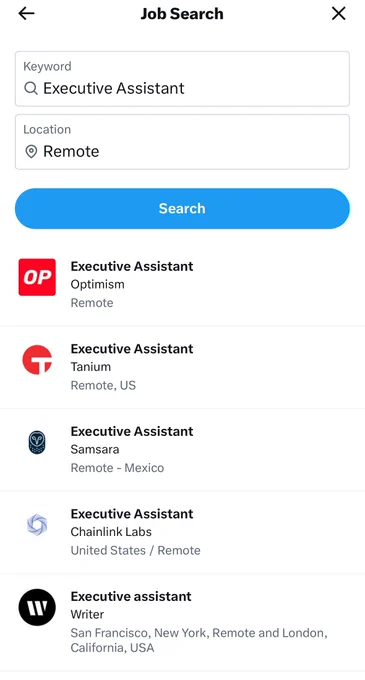
Task: Open the Writer black W logo
Action: 37,607
